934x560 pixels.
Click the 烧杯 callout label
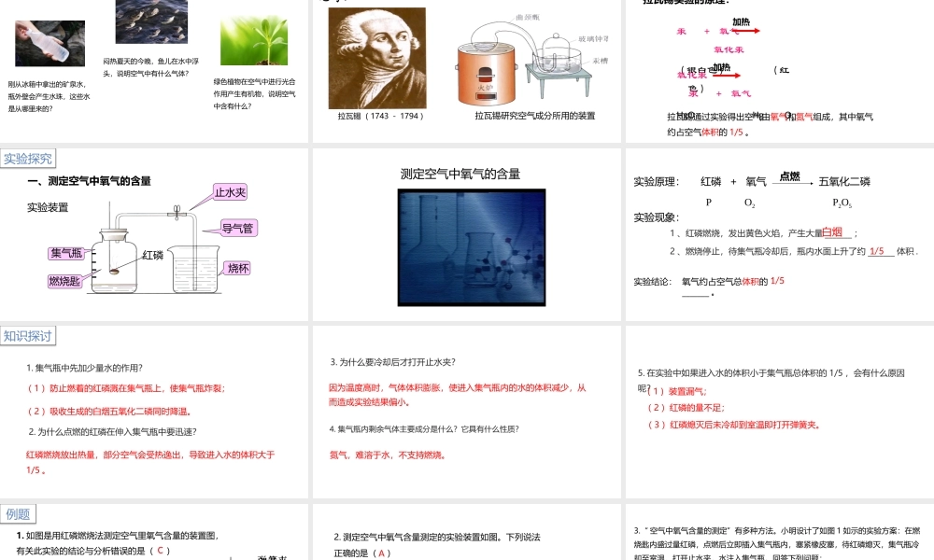point(238,269)
